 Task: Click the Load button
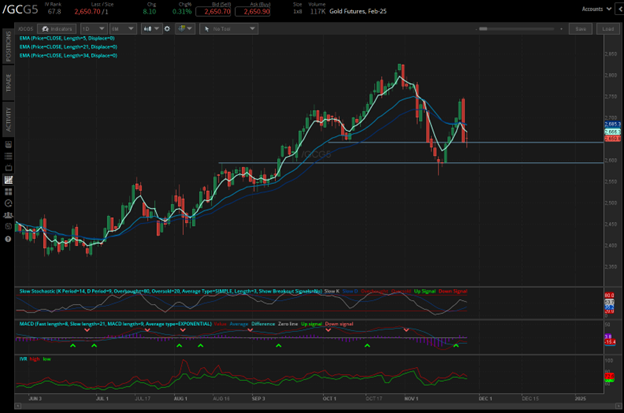click(x=607, y=29)
